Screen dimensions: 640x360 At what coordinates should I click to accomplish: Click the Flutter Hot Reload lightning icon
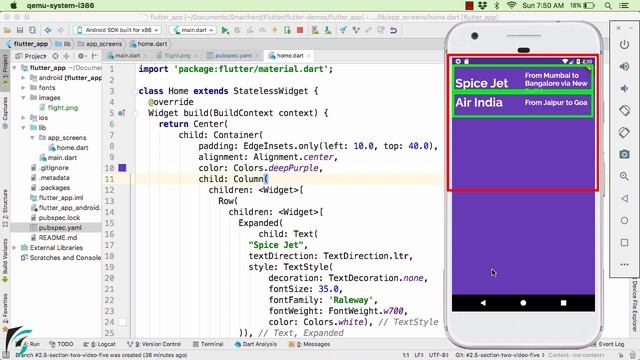(275, 30)
